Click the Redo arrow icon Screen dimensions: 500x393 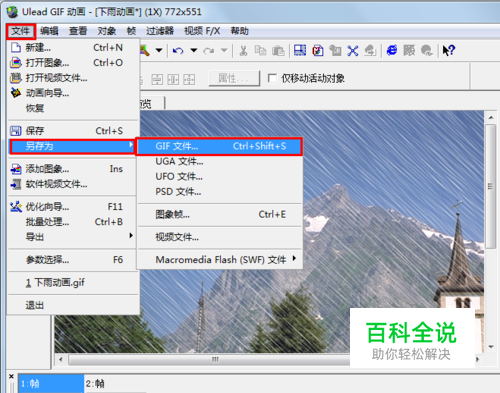209,51
